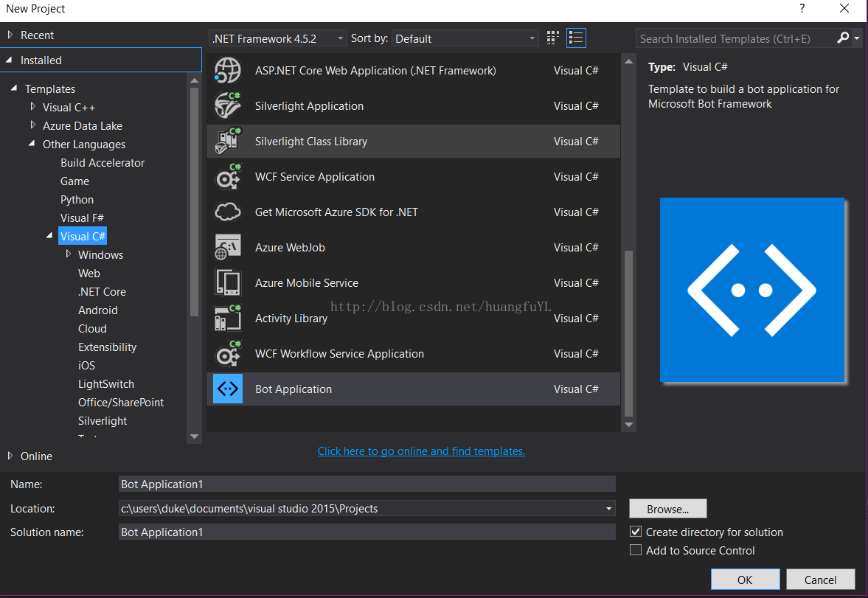Image resolution: width=868 pixels, height=598 pixels.
Task: Click the Silverlight Application template icon
Action: coord(228,105)
